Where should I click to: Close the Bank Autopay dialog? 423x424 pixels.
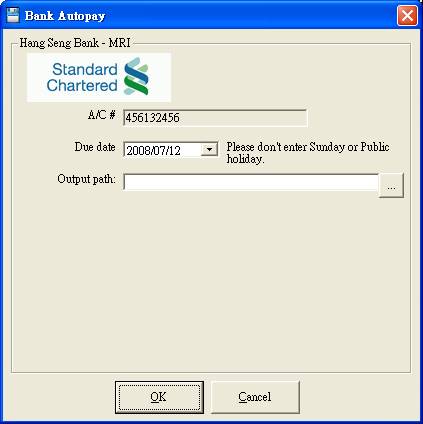coord(407,15)
